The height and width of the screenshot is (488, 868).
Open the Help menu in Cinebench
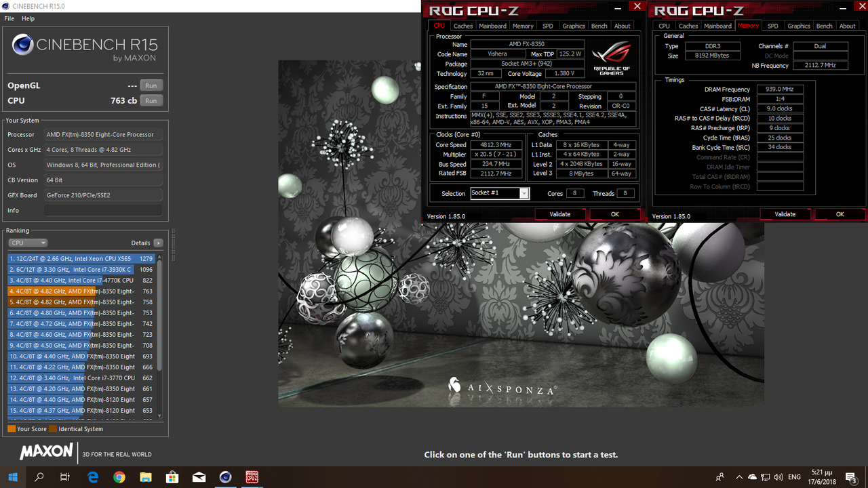click(28, 18)
